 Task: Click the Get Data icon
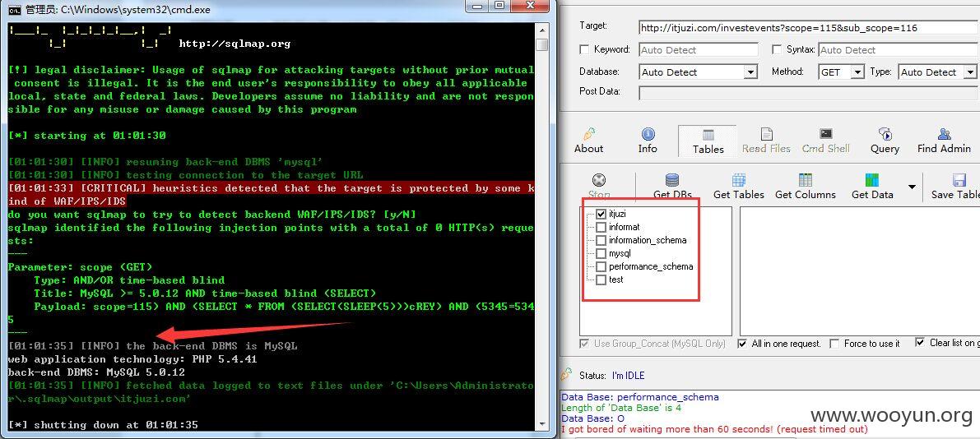pos(872,180)
